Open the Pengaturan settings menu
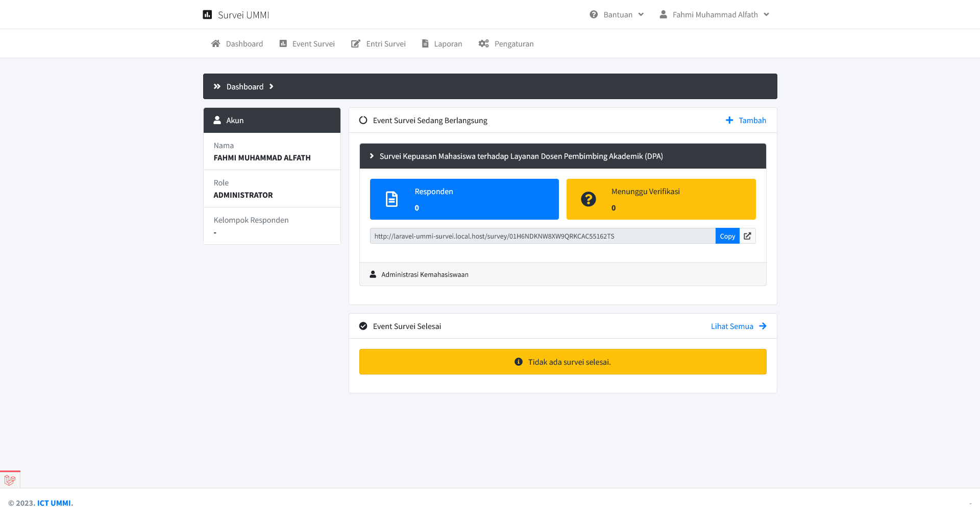Screen dimensions: 980x517 point(506,44)
